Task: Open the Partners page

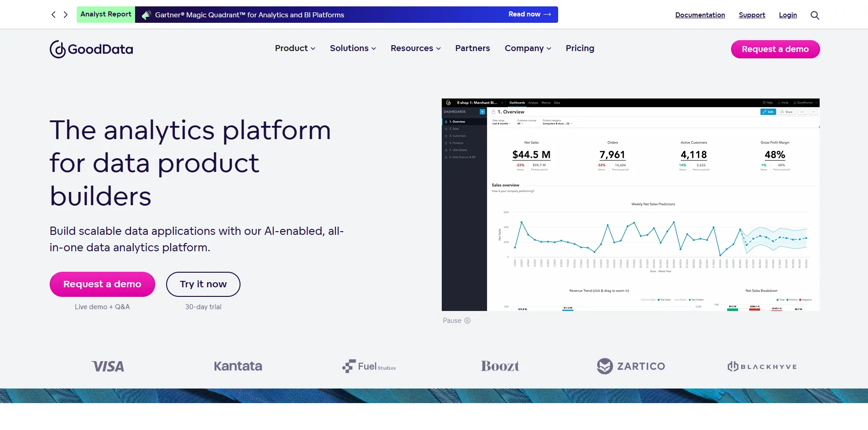Action: (472, 48)
